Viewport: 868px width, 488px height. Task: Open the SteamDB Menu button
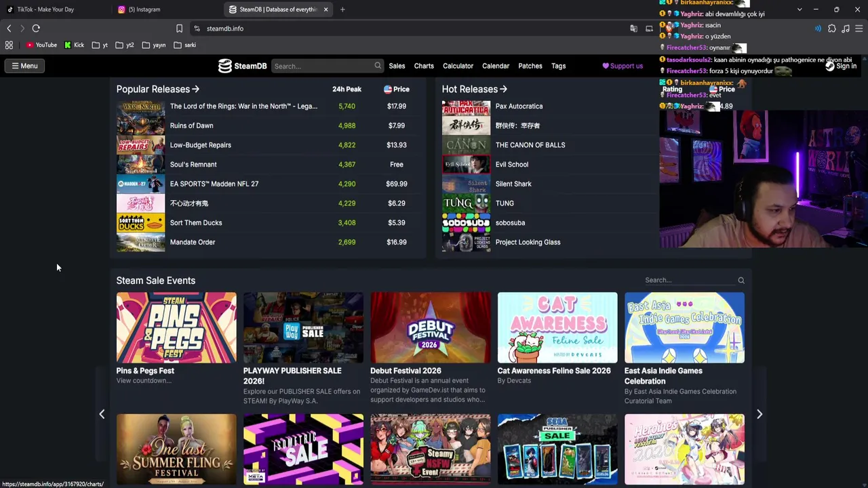click(x=24, y=66)
